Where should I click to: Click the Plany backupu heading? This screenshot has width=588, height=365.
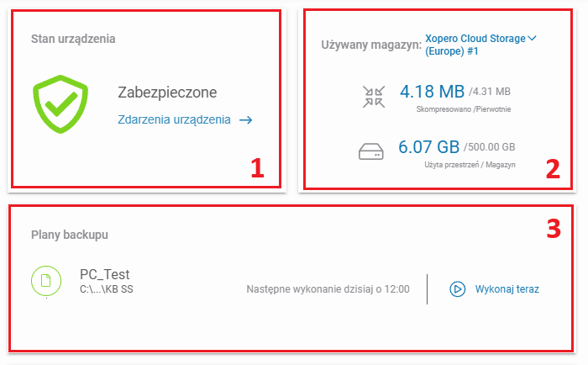pos(70,235)
